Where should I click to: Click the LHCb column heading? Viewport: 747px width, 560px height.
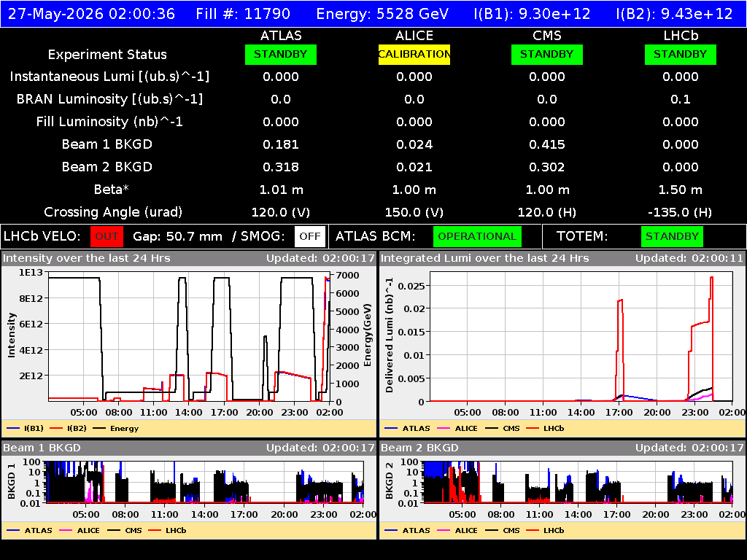[681, 36]
